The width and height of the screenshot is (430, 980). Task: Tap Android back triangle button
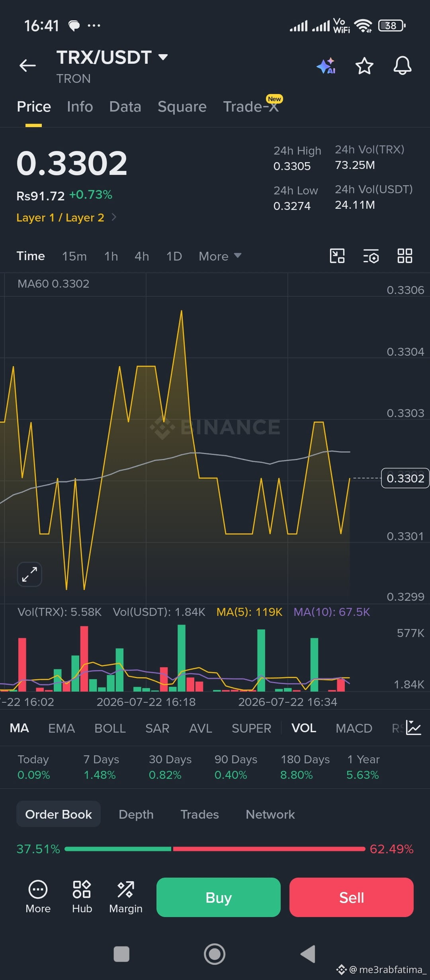pos(308,954)
